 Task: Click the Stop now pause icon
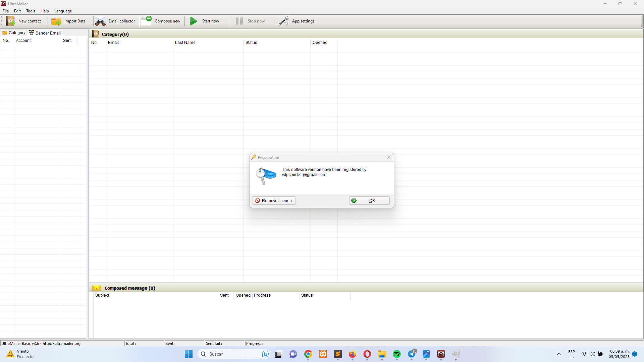pyautogui.click(x=239, y=21)
